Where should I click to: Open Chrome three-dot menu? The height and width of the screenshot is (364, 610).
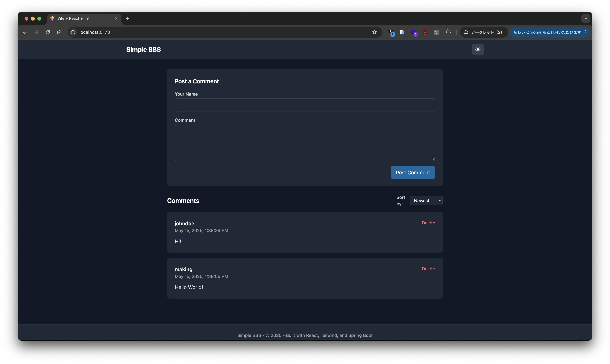tap(585, 32)
